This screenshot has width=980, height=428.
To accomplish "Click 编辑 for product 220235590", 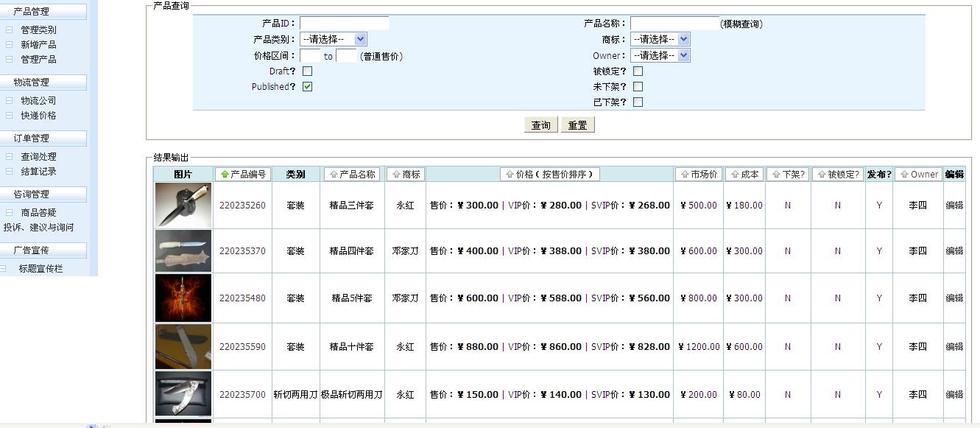I will [954, 347].
